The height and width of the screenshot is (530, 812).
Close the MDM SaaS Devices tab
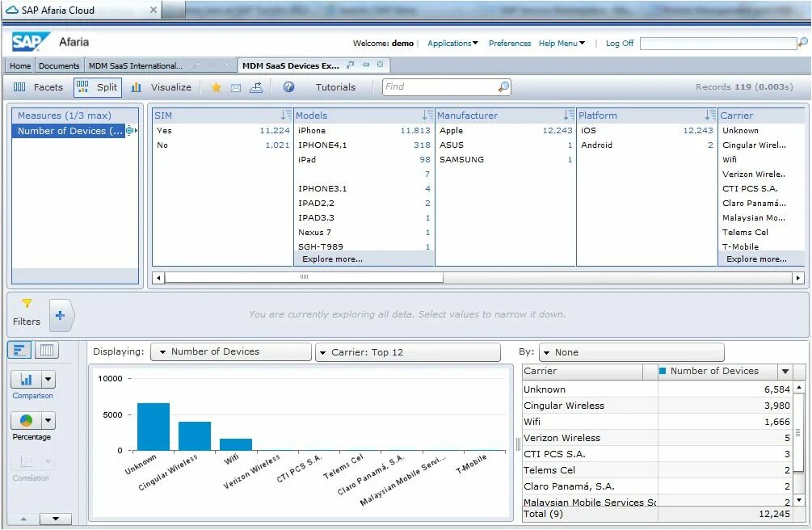click(380, 65)
